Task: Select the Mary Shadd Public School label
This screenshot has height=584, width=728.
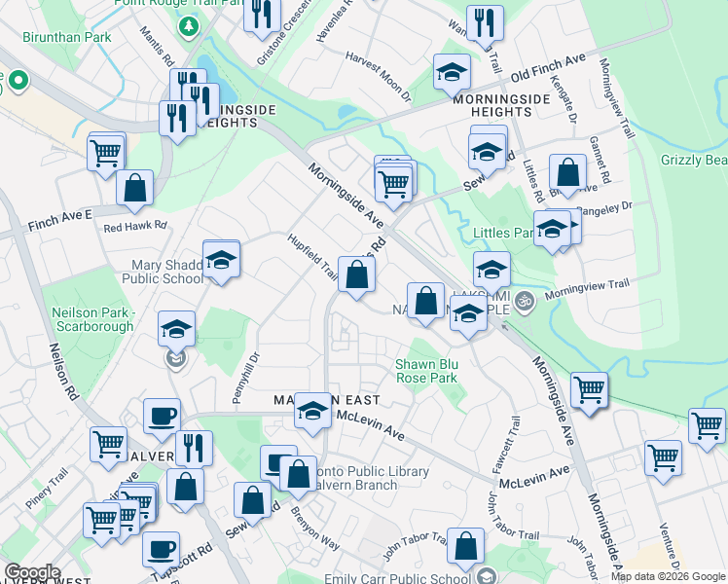Action: coord(163,272)
